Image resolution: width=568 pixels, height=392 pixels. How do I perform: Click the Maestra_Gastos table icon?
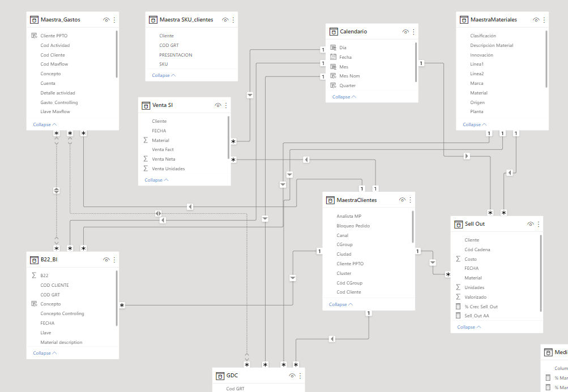click(34, 20)
